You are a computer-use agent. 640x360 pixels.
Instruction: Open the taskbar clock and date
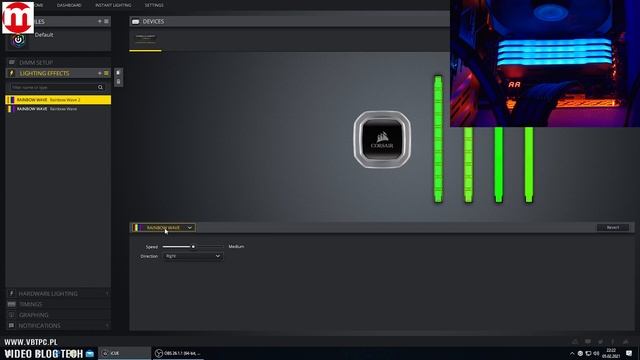[611, 353]
